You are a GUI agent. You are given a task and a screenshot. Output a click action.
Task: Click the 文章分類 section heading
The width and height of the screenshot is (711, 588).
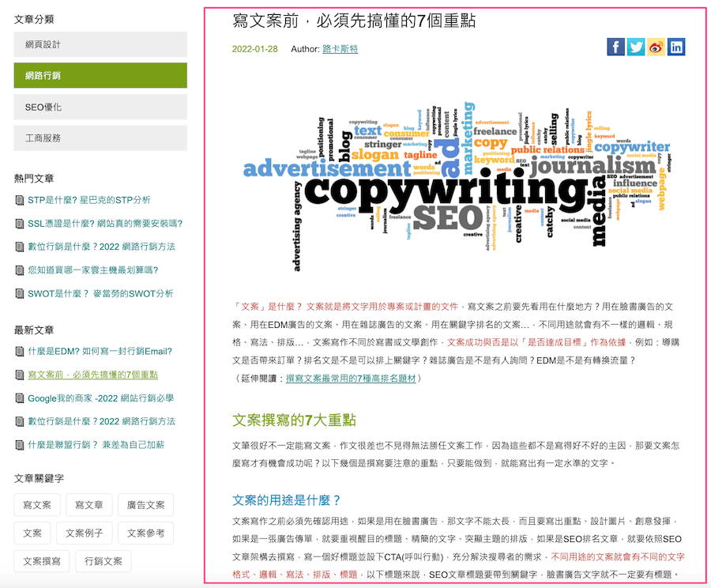click(x=34, y=19)
